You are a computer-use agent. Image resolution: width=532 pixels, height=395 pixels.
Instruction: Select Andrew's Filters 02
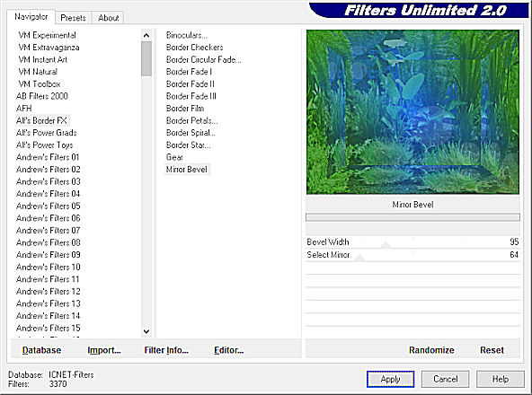[x=49, y=169]
